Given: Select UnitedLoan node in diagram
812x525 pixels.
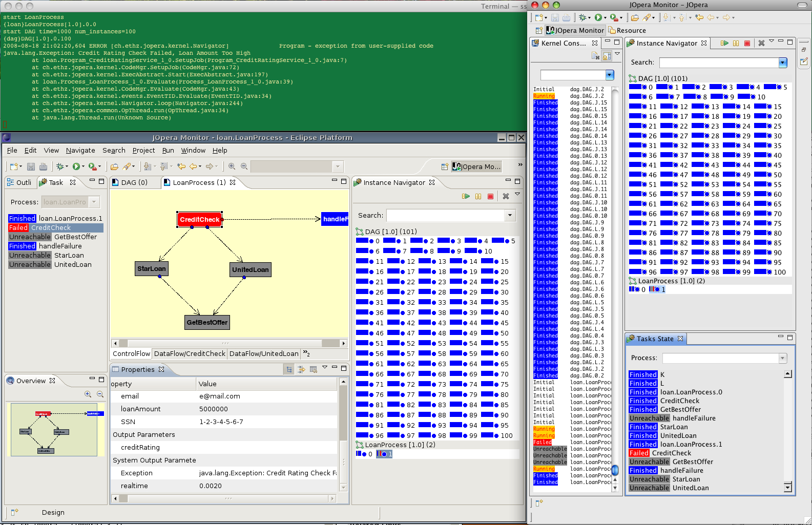Looking at the screenshot, I should click(x=250, y=269).
